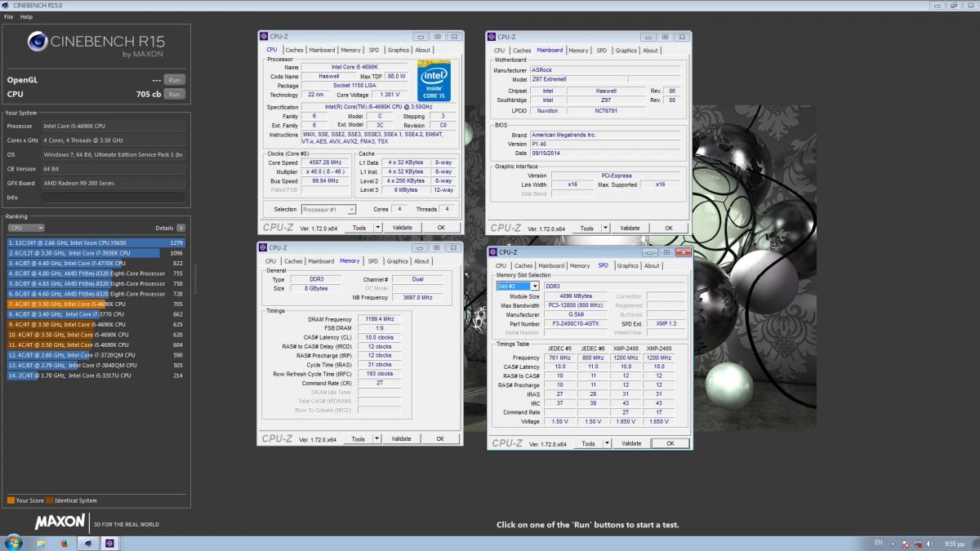Screen dimensions: 980x551
Task: Click Validate in the SPD window
Action: (x=631, y=443)
